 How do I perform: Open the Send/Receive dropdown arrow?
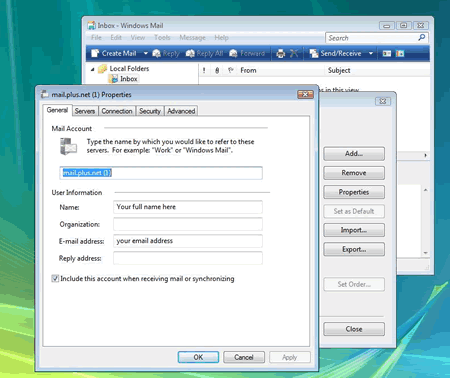coord(371,53)
